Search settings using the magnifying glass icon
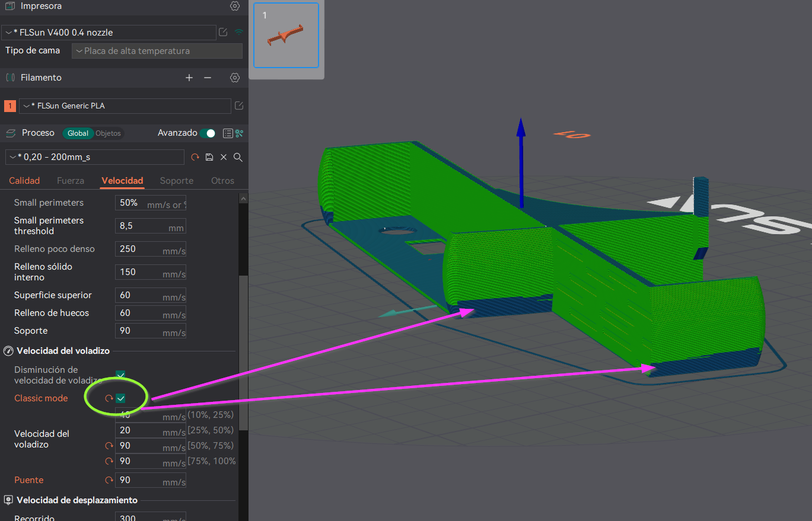The height and width of the screenshot is (521, 812). pyautogui.click(x=238, y=157)
